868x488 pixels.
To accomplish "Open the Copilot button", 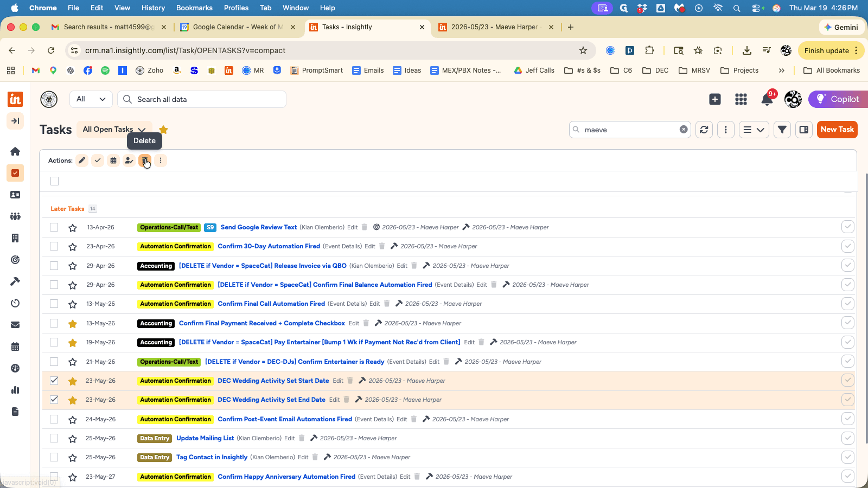I will coord(838,99).
